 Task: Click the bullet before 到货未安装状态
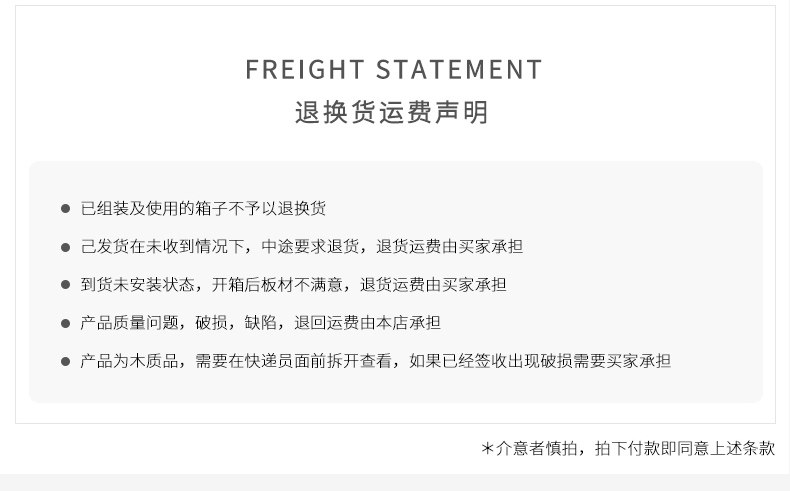point(65,285)
